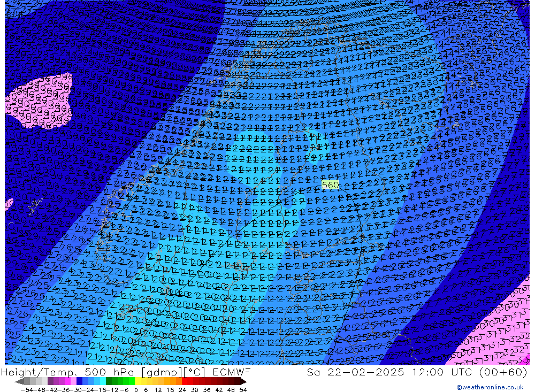Click the -54 value on the color scale
The image size is (535, 392).
(x=26, y=389)
